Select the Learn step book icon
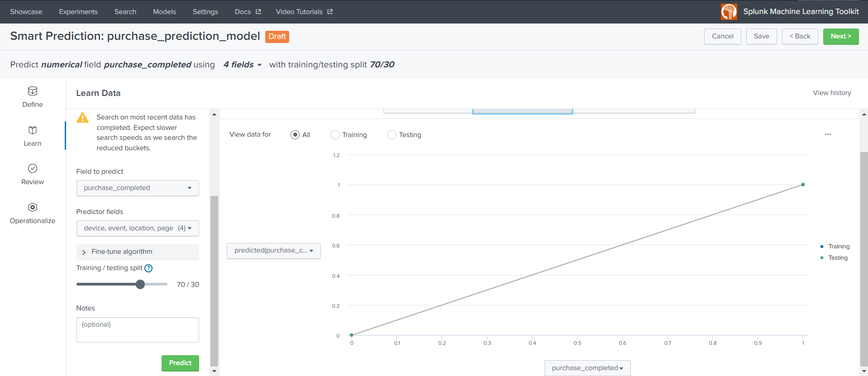The image size is (868, 376). pos(33,130)
